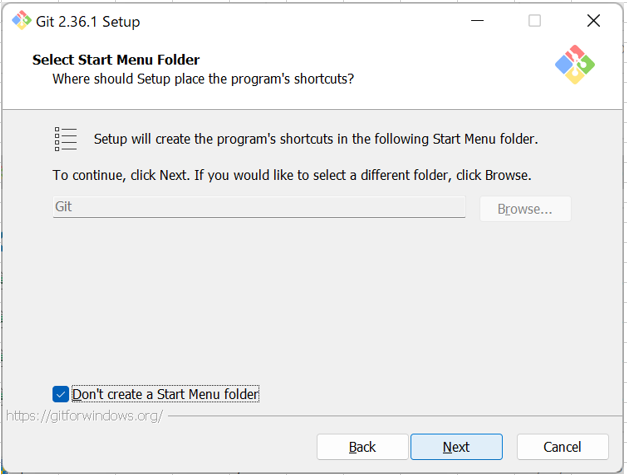This screenshot has height=475, width=627.
Task: Click the Start Menu folder name field
Action: [259, 207]
